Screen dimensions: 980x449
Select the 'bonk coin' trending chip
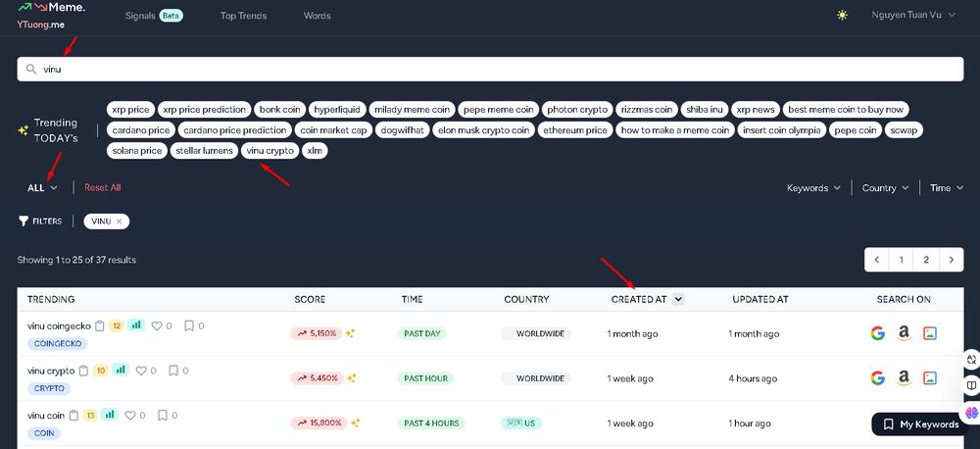point(280,110)
